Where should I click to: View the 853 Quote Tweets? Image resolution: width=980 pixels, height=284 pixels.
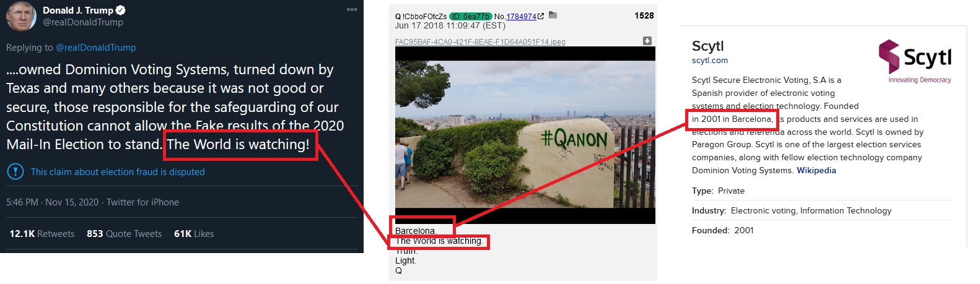pos(124,234)
